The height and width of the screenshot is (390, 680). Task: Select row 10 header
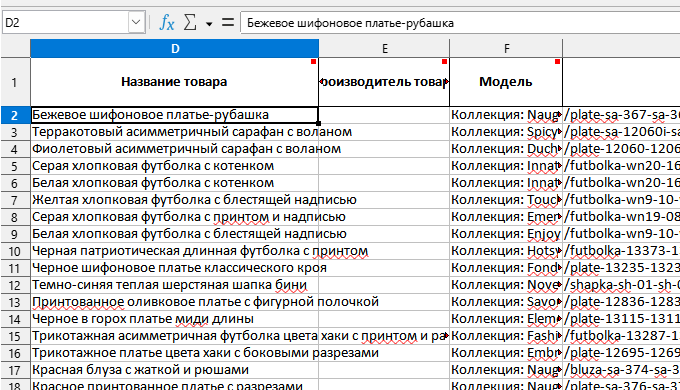(x=14, y=251)
